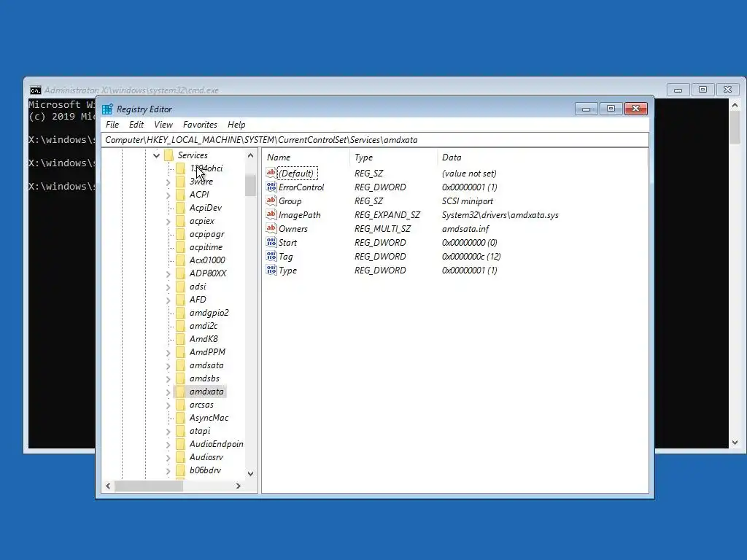Click the Acx01000 folder icon
This screenshot has width=747, height=560.
[181, 260]
